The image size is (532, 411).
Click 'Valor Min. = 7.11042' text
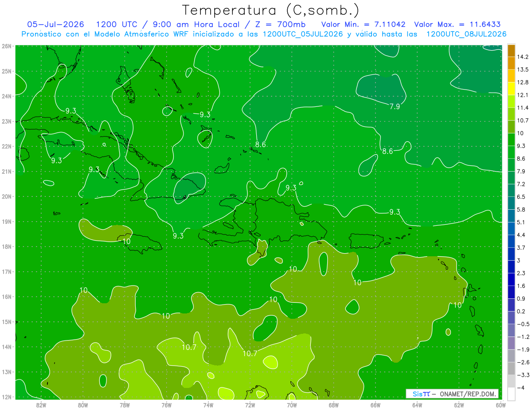click(364, 24)
